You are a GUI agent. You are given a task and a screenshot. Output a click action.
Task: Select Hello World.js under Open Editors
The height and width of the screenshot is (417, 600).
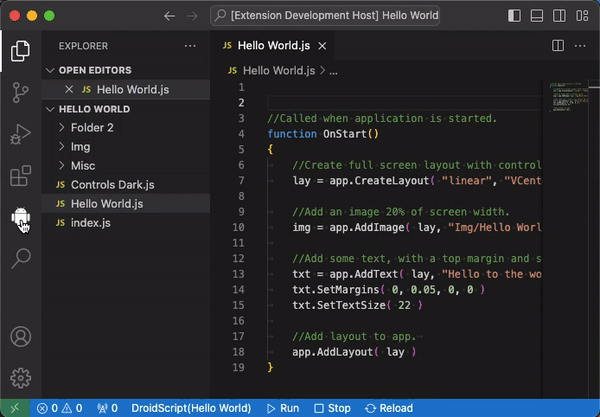point(126,90)
